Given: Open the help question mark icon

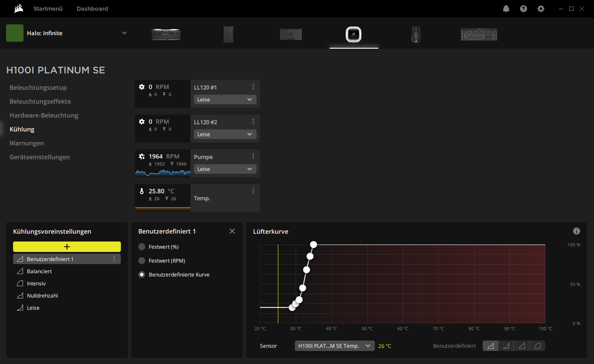Looking at the screenshot, I should pos(524,9).
